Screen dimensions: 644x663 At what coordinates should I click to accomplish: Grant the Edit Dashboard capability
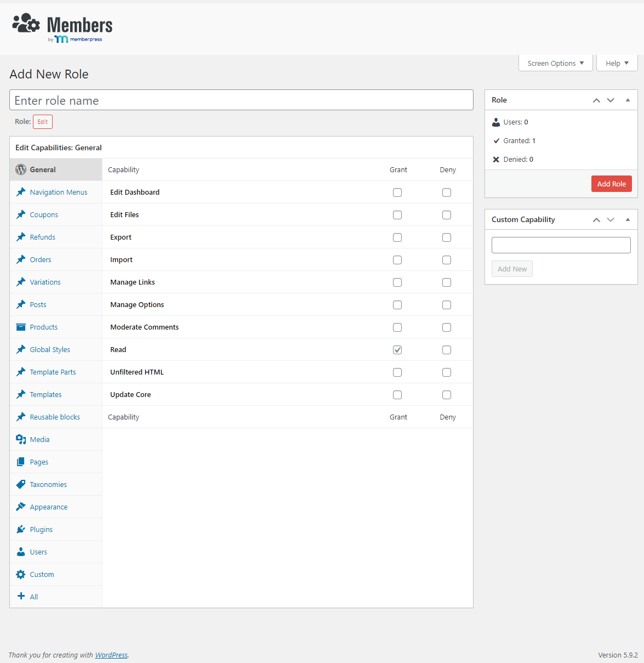click(x=397, y=192)
